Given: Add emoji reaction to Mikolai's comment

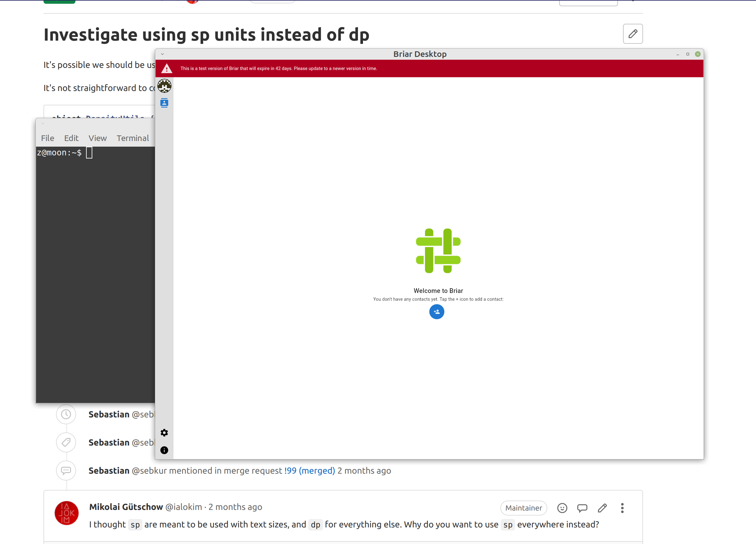Looking at the screenshot, I should click(x=562, y=508).
